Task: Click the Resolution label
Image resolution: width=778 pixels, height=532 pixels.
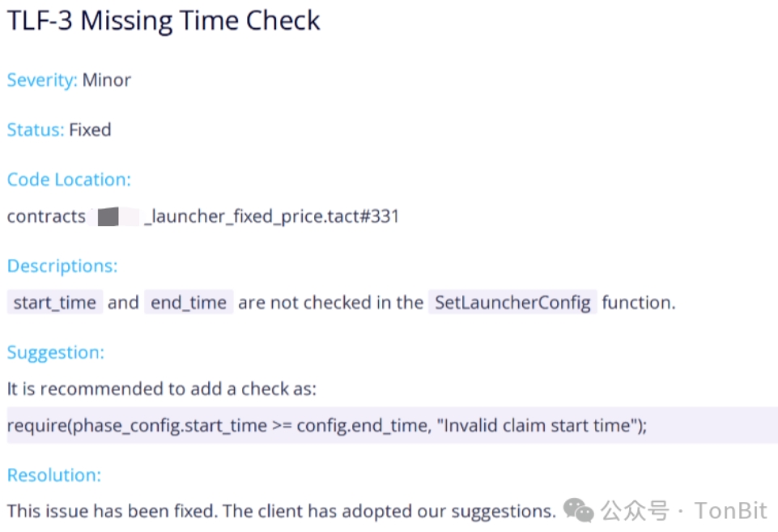Action: coord(54,475)
